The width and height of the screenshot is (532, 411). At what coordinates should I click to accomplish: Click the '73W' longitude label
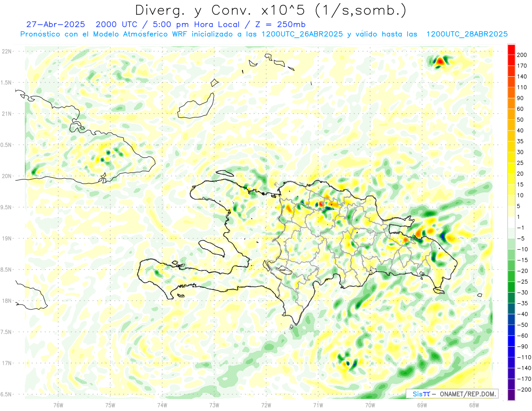coord(214,405)
